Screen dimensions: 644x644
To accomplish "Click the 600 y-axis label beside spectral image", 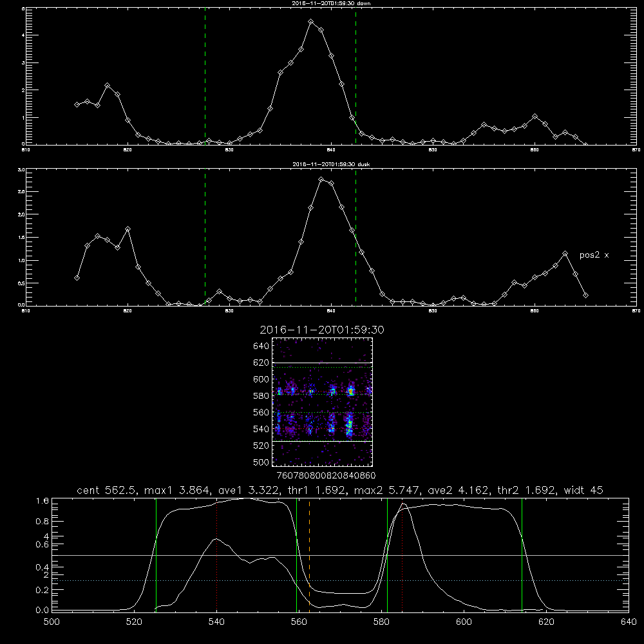I will (x=261, y=379).
